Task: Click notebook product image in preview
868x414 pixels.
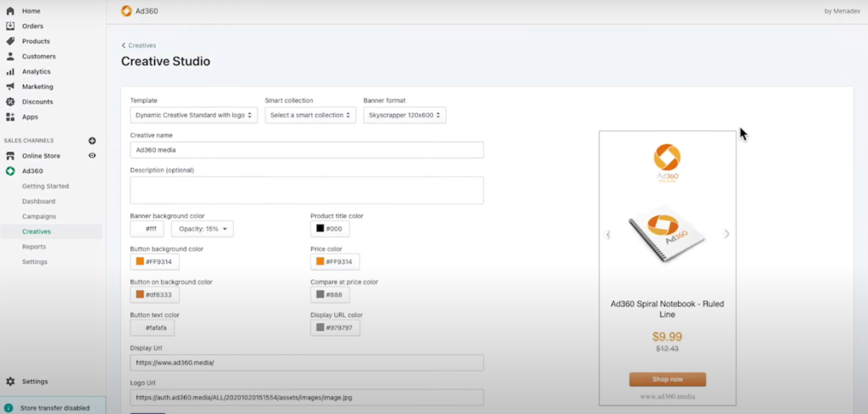Action: (x=666, y=233)
